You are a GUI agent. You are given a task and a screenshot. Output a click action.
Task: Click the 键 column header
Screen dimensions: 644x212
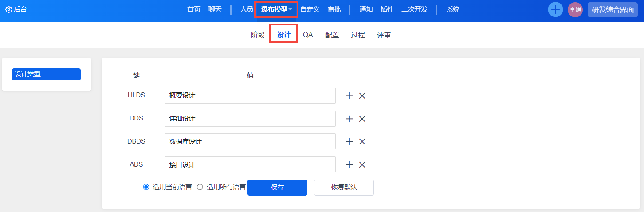tap(136, 76)
